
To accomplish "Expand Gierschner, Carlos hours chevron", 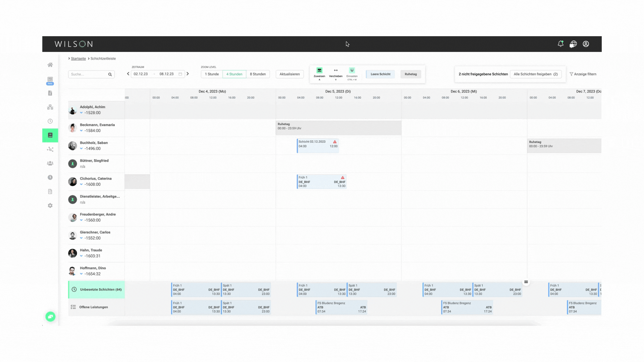I will coord(81,238).
